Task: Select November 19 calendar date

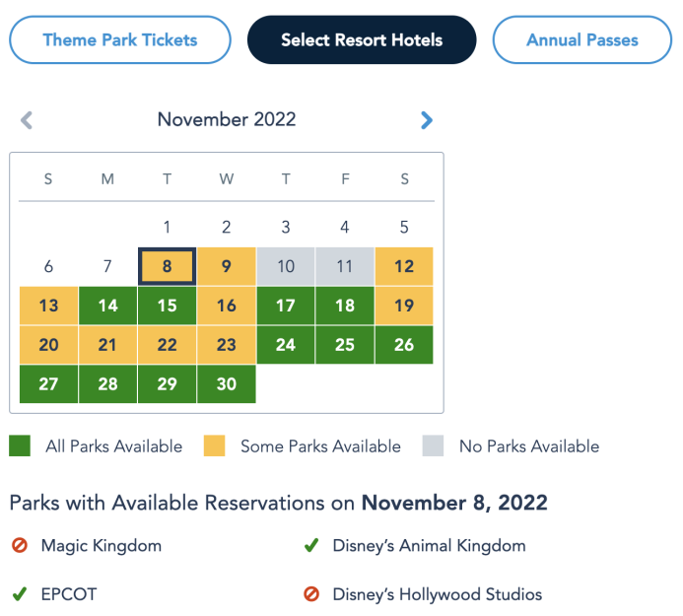Action: pos(404,306)
